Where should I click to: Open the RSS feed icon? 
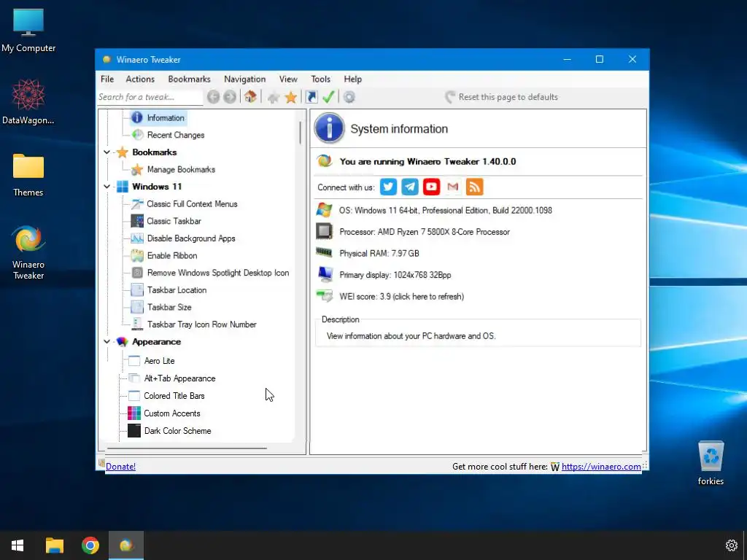474,187
